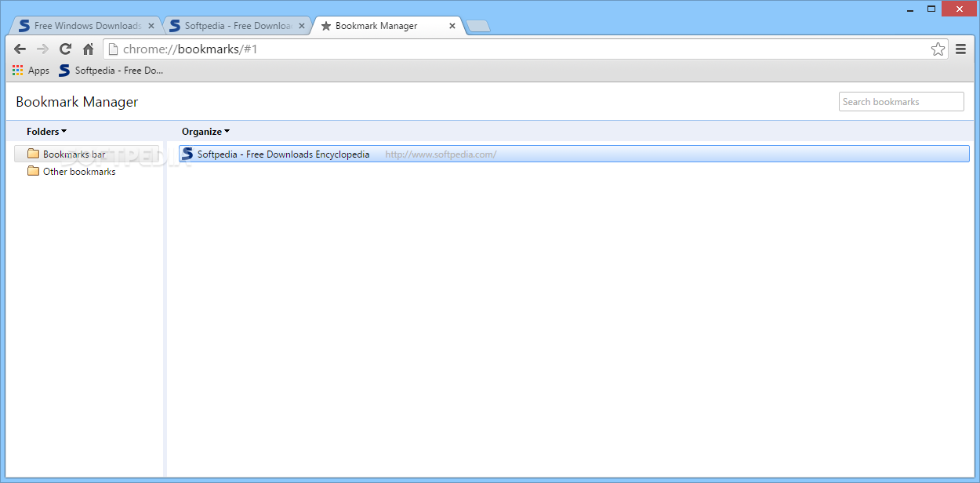Go back with the browser back arrow
The image size is (980, 483).
coord(20,49)
